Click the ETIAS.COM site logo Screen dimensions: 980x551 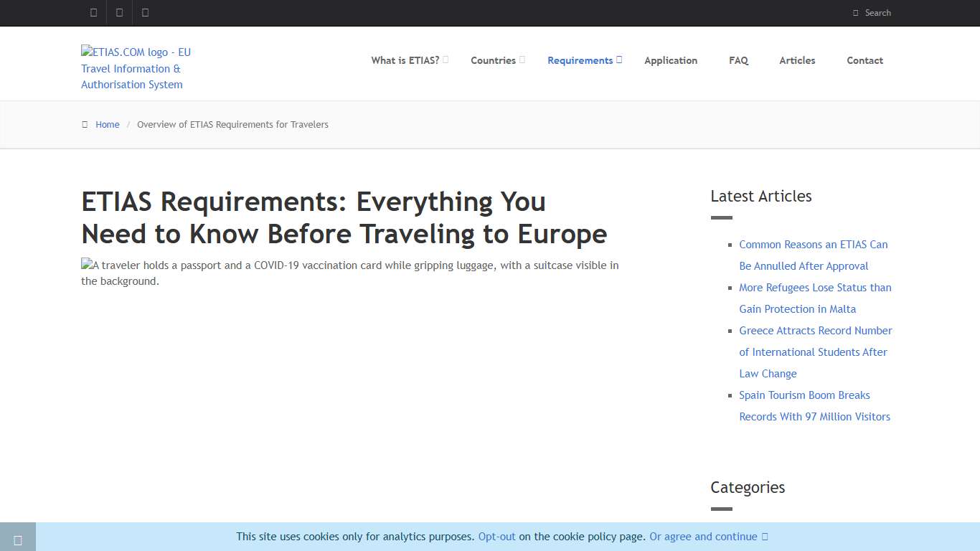(136, 68)
